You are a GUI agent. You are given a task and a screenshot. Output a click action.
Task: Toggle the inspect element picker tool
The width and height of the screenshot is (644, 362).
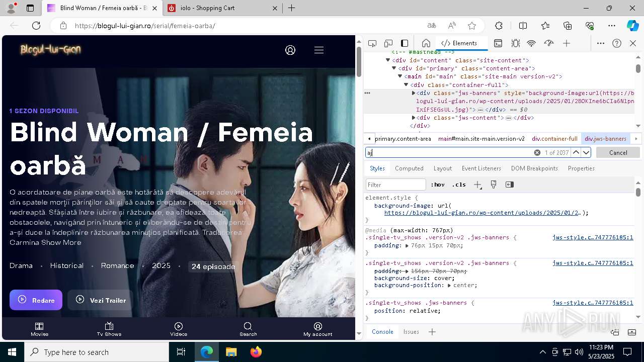click(372, 43)
